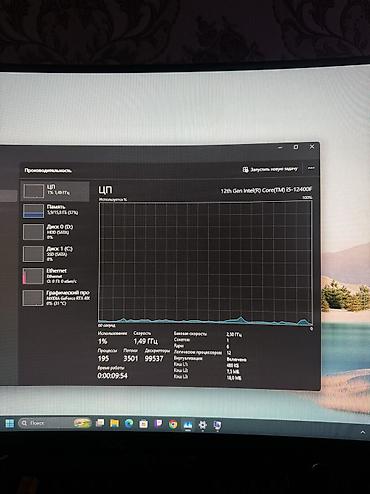Viewport: 370px width, 494px height.
Task: Click the 1,49 ГГц speed value
Action: point(146,341)
